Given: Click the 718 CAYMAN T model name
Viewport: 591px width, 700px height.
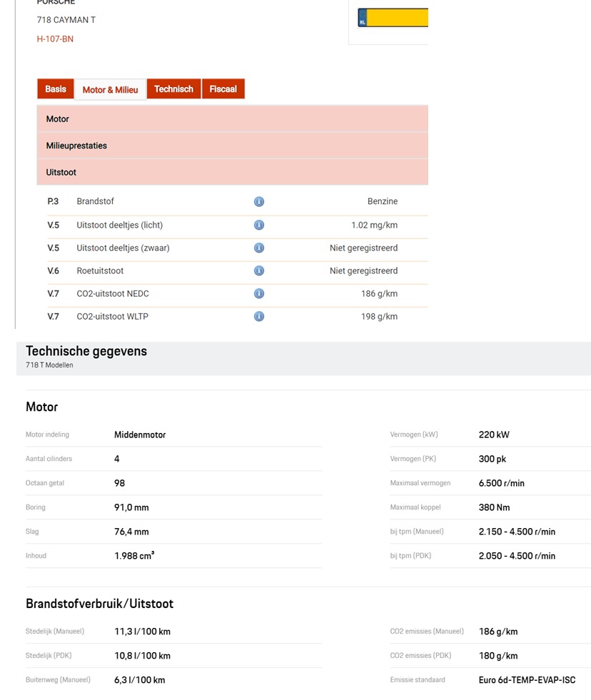Looking at the screenshot, I should tap(66, 20).
